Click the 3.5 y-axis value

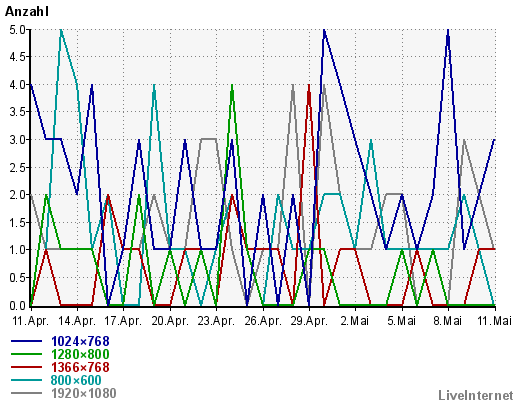(17, 112)
